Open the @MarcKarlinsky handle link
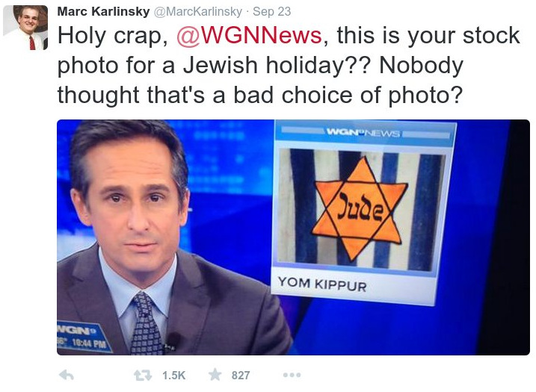 [x=198, y=11]
